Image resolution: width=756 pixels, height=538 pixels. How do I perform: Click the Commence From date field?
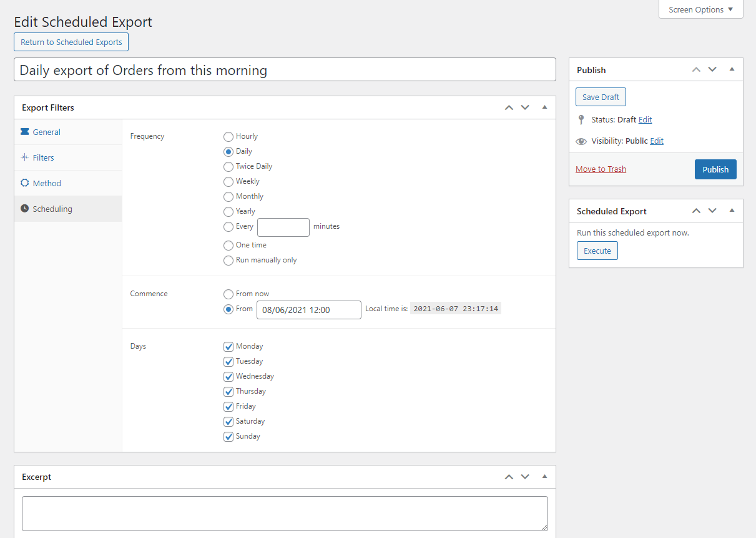[x=309, y=310]
